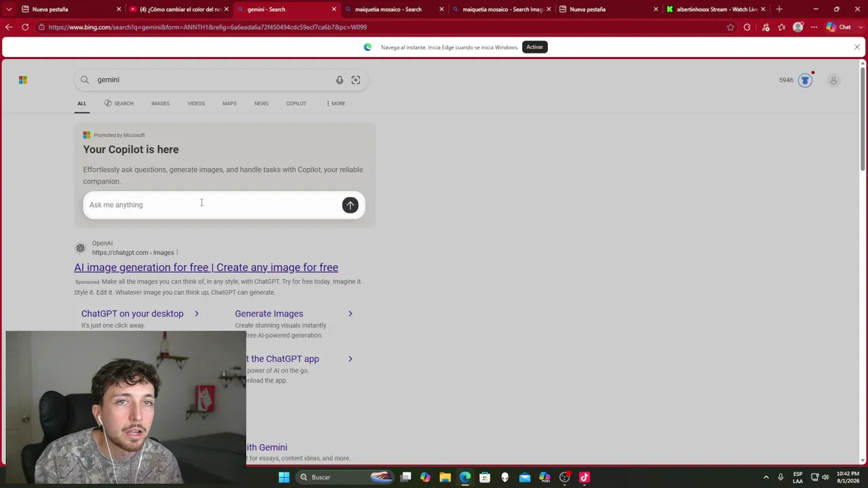Open the COPILOT results tab
Image resolution: width=868 pixels, height=488 pixels.
[x=296, y=104]
